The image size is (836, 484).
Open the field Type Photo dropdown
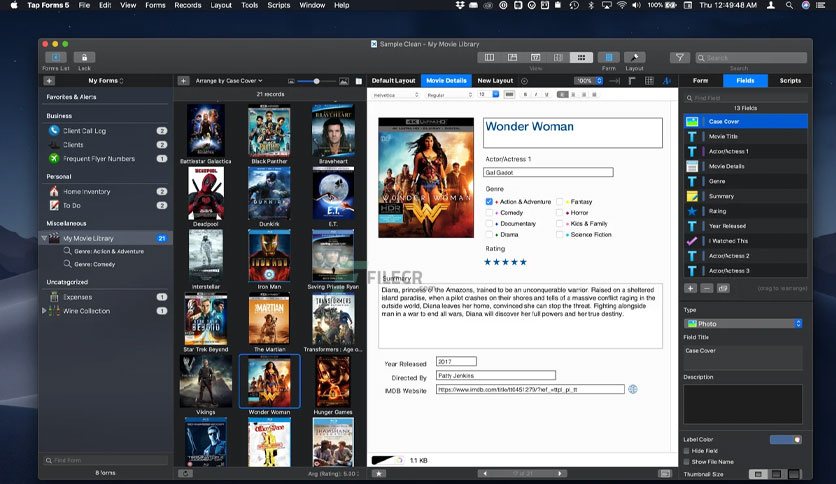(x=743, y=324)
